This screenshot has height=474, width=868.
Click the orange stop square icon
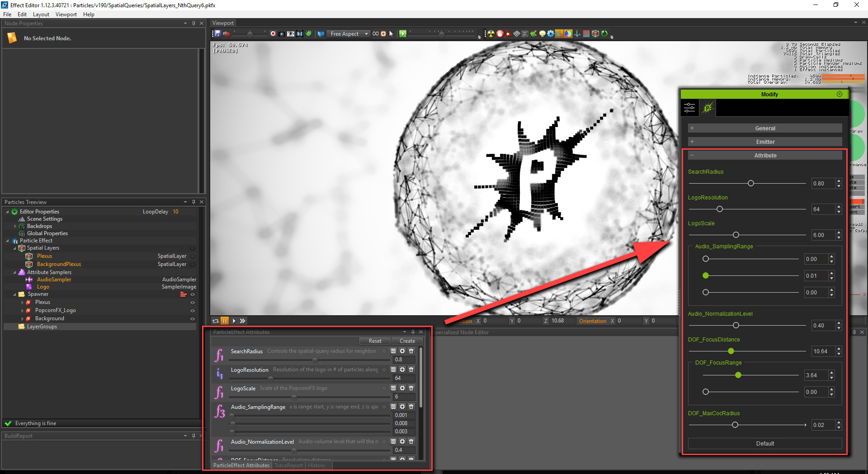[383, 34]
